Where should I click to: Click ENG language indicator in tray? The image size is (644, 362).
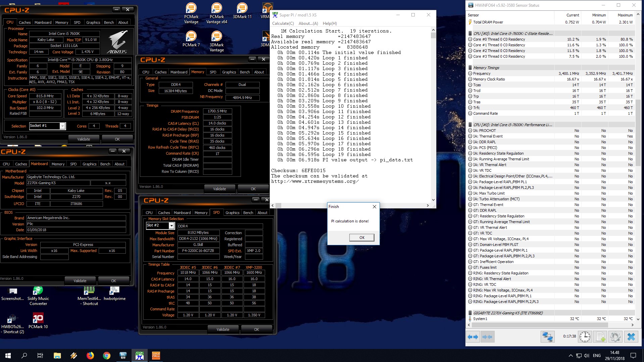point(597,356)
